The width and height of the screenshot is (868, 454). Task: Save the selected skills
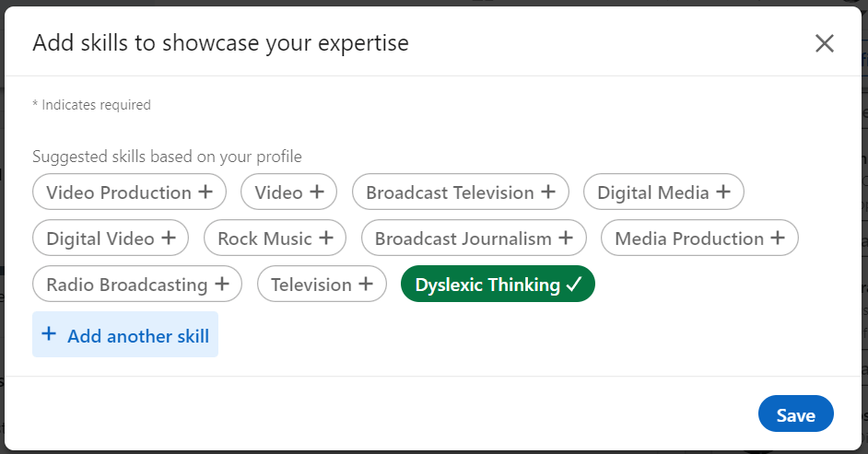click(x=795, y=414)
